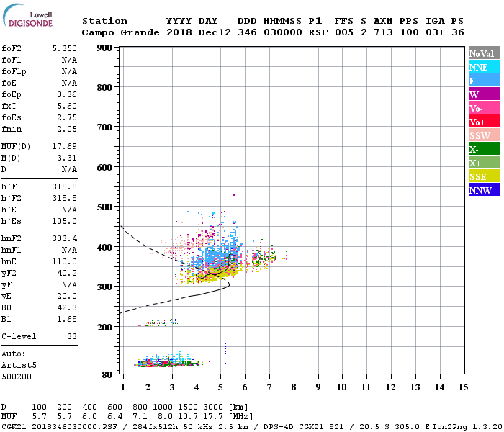Click the 500200 version number
This screenshot has width=504, height=432.
click(x=17, y=377)
